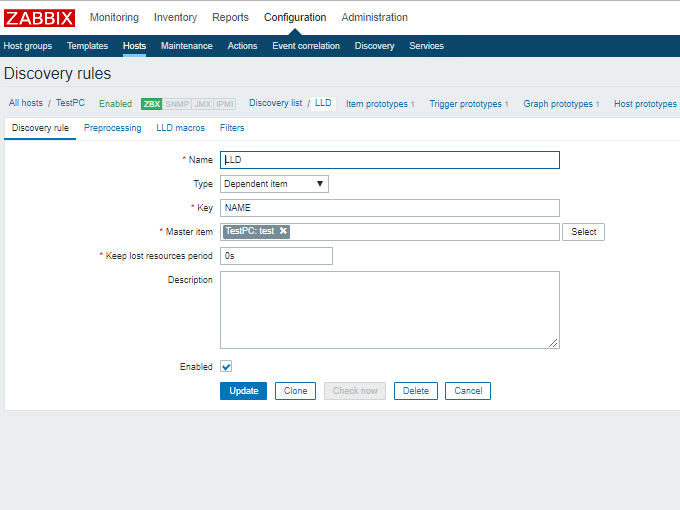
Task: Remove the TestPC: test master item tag
Action: point(283,231)
